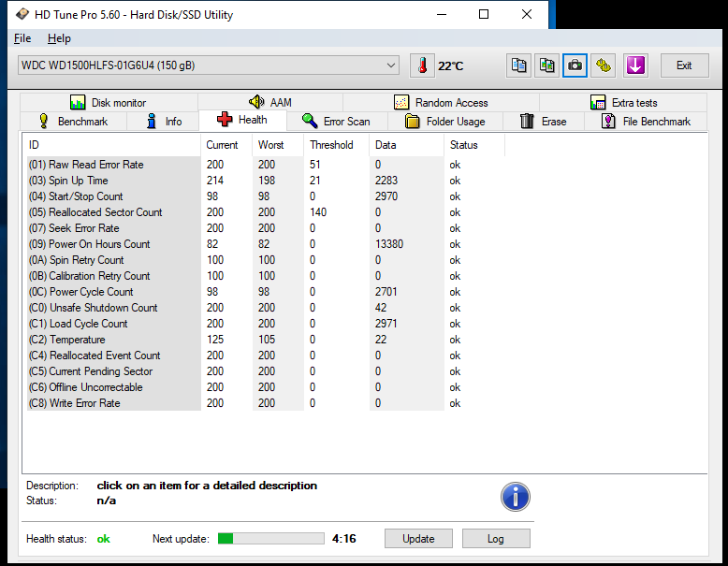Image resolution: width=728 pixels, height=566 pixels.
Task: Switch to the Info tab
Action: click(163, 122)
